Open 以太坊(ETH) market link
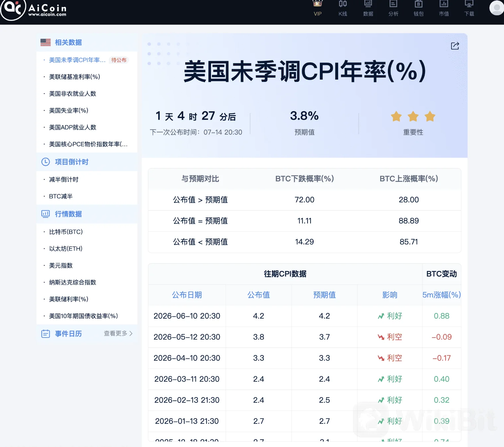Viewport: 504px width, 447px height. pos(66,249)
